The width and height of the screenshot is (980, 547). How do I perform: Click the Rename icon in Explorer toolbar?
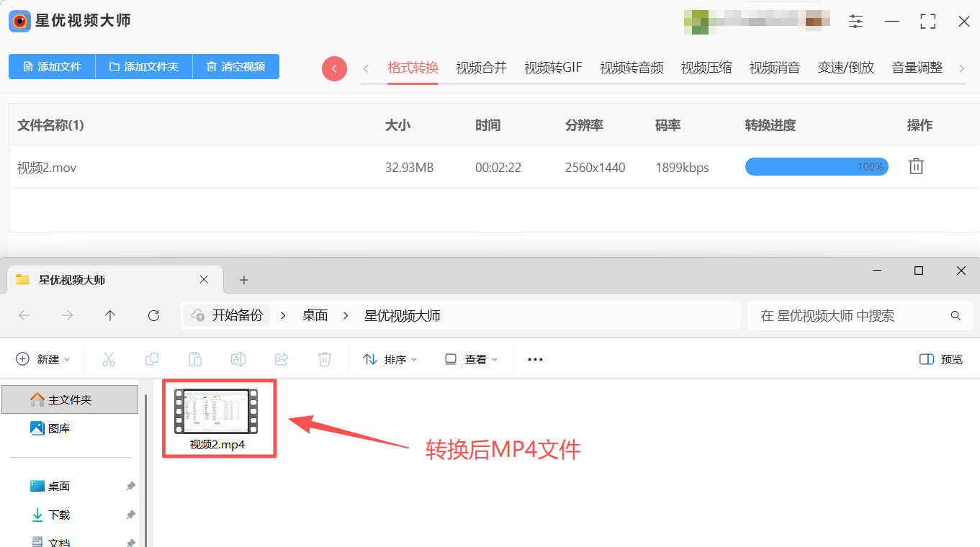238,359
